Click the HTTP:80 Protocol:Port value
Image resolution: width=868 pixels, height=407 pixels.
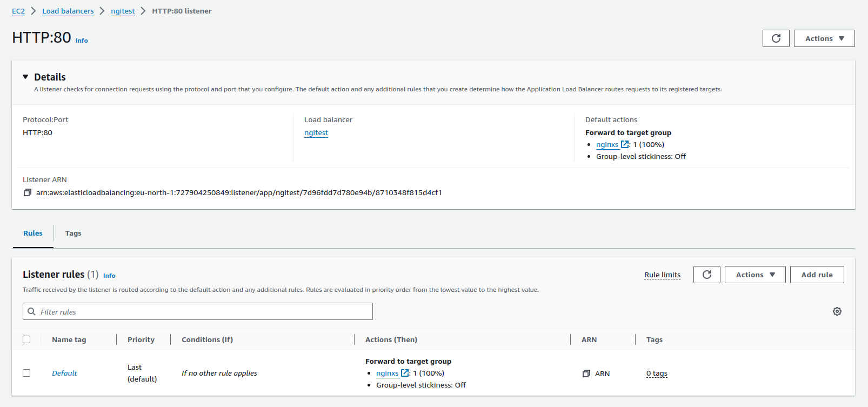tap(37, 132)
